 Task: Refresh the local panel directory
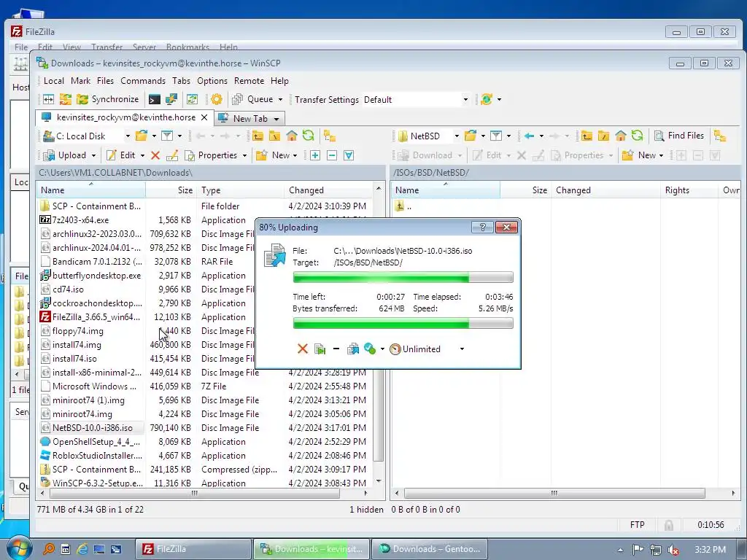coord(309,136)
